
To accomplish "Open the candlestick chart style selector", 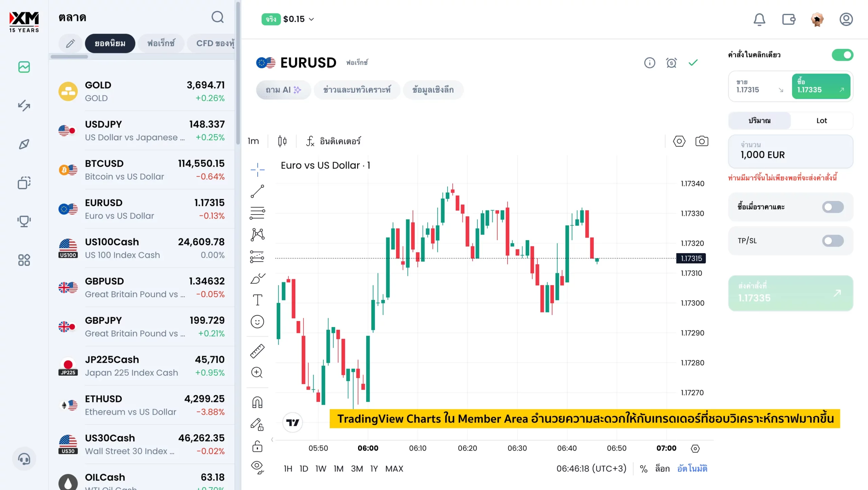I will (x=282, y=141).
